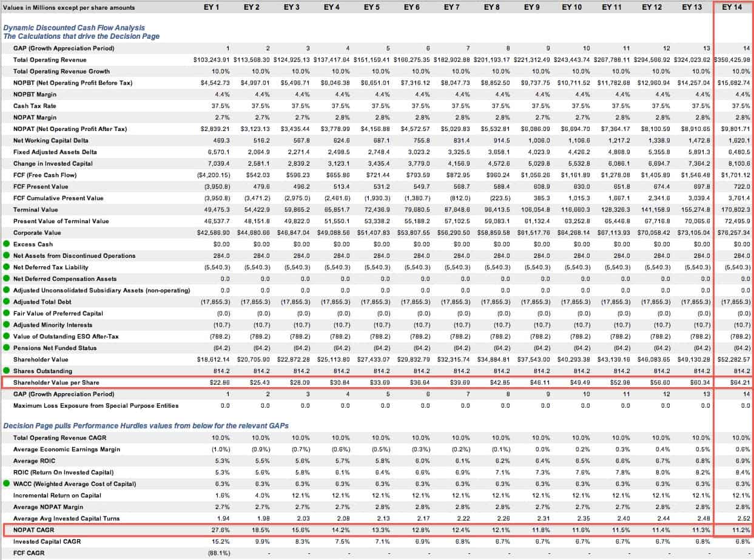
Task: Click the Shareholder Value per Share row label
Action: coord(56,382)
